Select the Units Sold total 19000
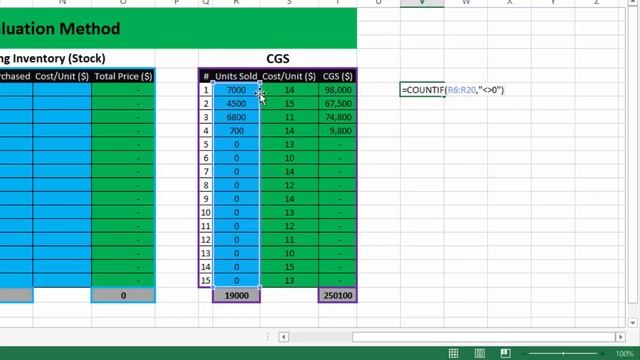 coord(236,296)
